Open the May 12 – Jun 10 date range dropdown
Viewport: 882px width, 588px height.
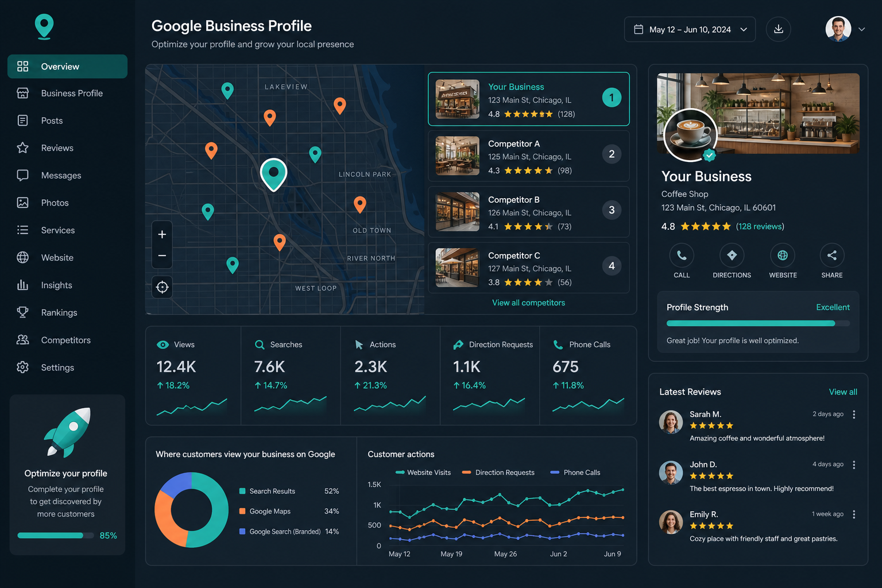(690, 29)
